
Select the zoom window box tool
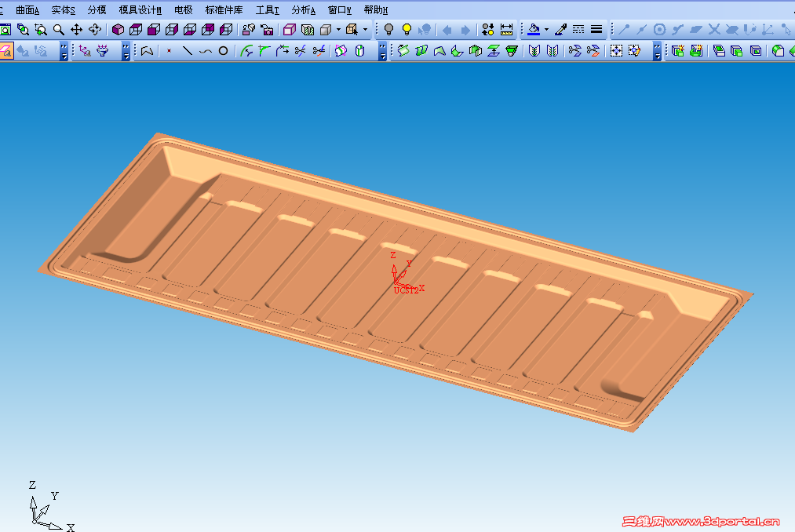tap(41, 29)
